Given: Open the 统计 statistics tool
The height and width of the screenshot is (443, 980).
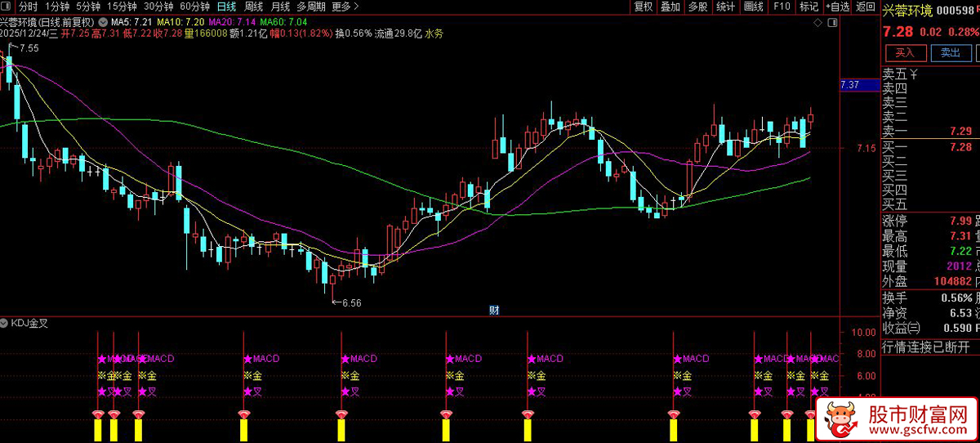Looking at the screenshot, I should click(x=725, y=7).
